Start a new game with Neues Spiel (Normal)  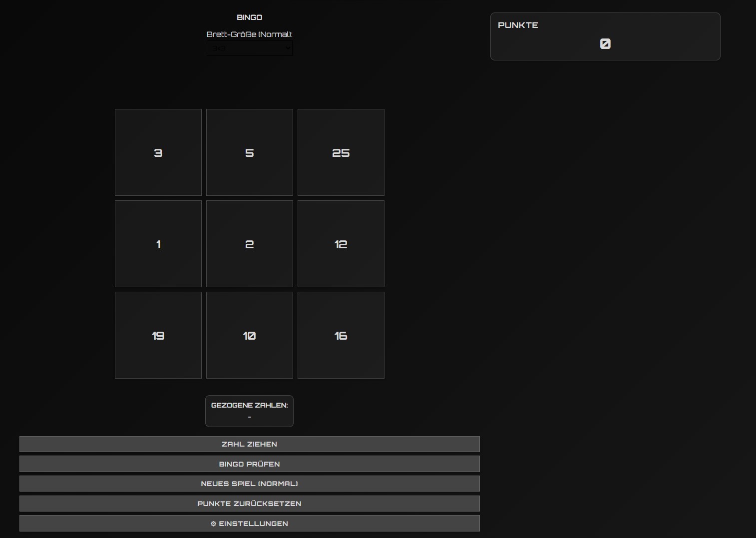pos(249,484)
